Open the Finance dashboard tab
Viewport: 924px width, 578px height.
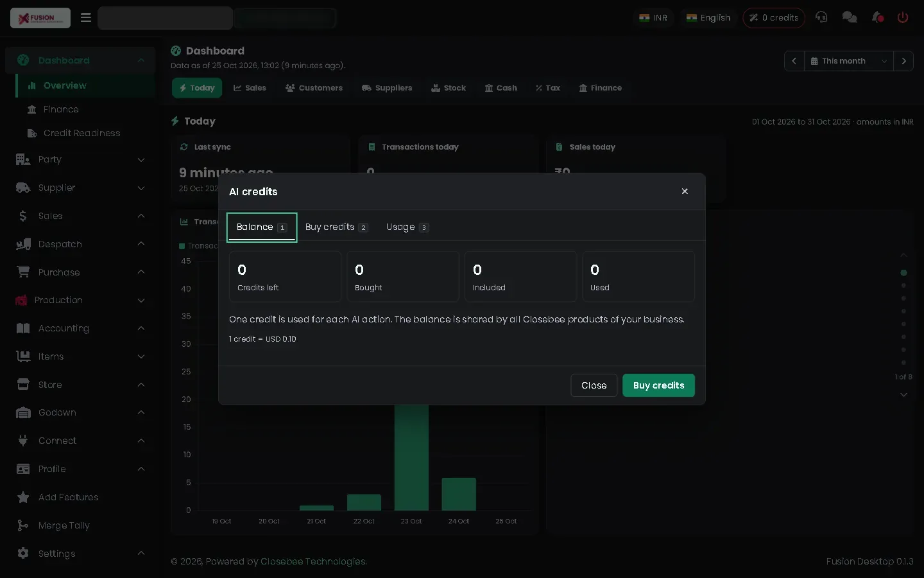coord(601,88)
